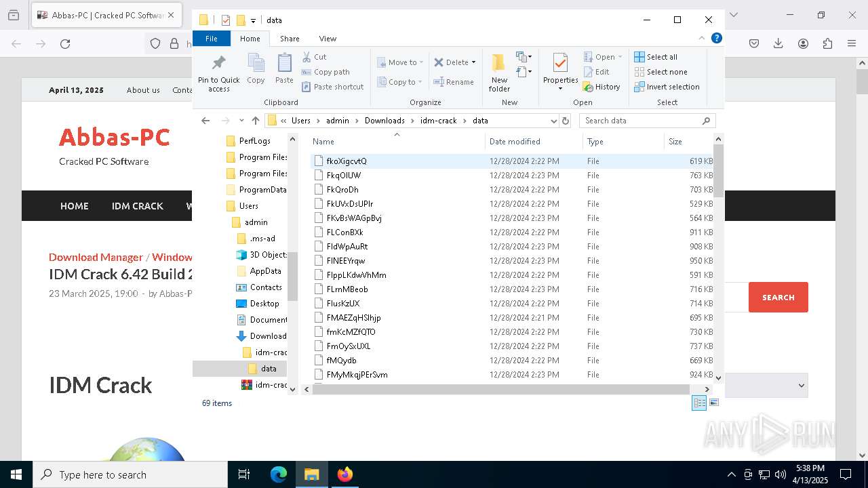The height and width of the screenshot is (488, 868).
Task: Open Firefox Downloads toolbar icon
Action: click(778, 44)
